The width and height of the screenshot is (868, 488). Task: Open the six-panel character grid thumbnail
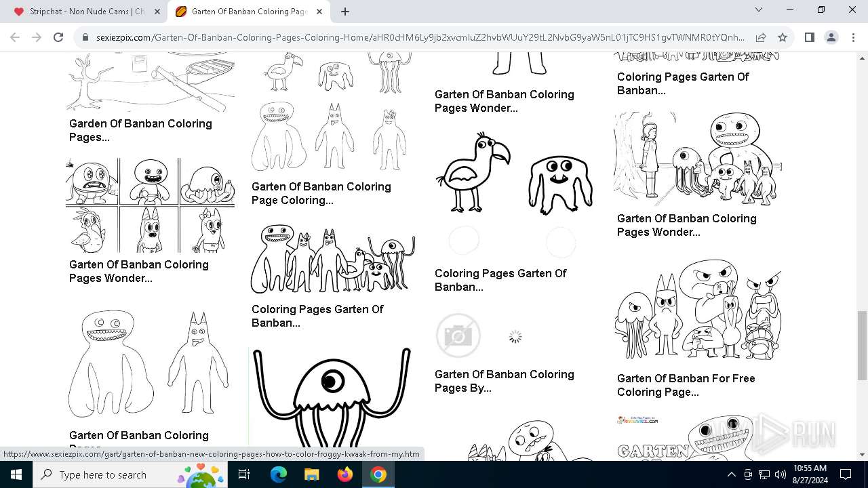point(151,205)
